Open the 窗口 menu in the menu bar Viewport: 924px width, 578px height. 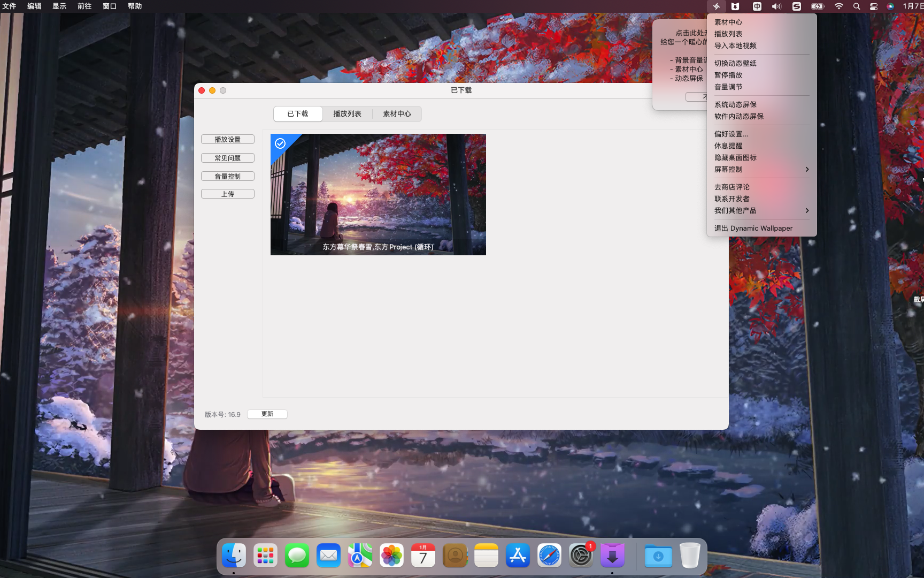tap(110, 6)
